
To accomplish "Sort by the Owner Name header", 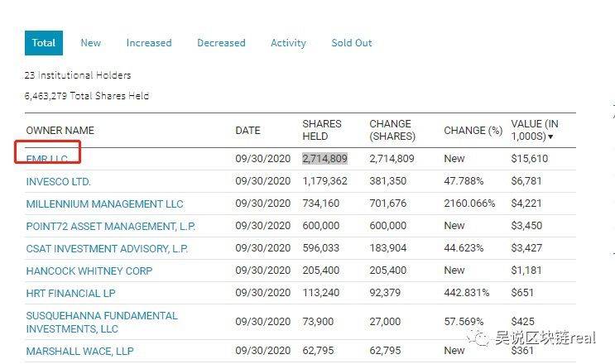I will point(60,130).
